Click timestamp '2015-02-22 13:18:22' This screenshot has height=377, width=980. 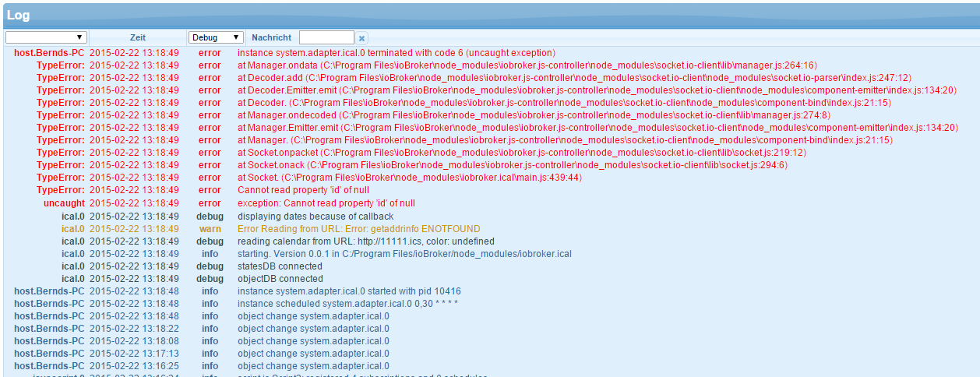click(134, 329)
